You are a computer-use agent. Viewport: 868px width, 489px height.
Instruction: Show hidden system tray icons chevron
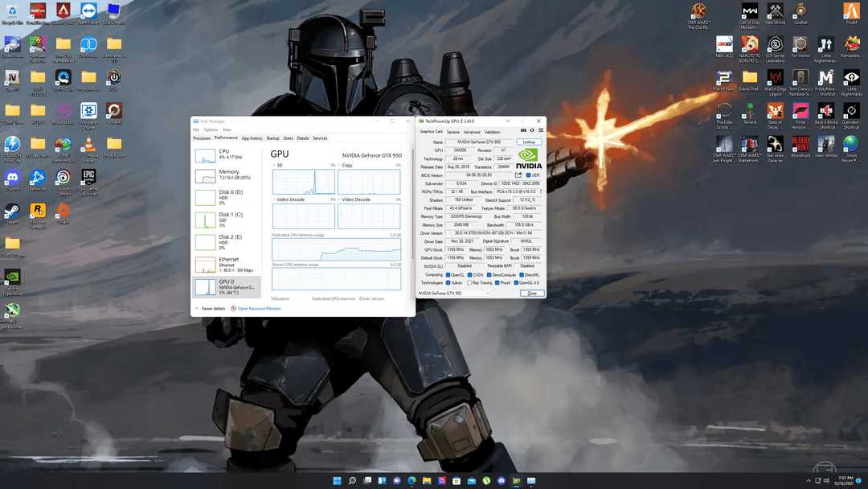click(x=809, y=481)
